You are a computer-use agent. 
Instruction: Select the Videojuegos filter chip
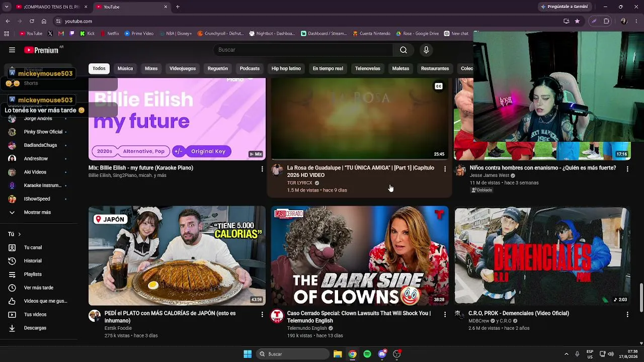click(x=183, y=68)
